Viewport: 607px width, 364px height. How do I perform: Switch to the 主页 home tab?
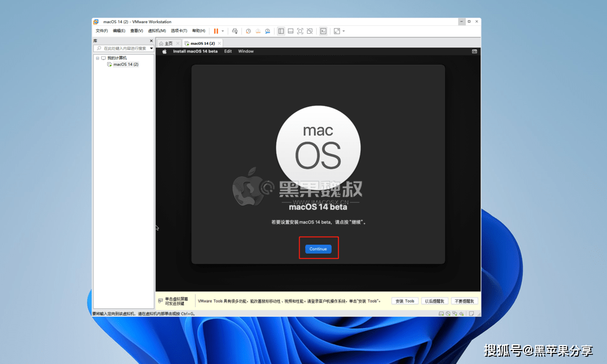click(169, 43)
